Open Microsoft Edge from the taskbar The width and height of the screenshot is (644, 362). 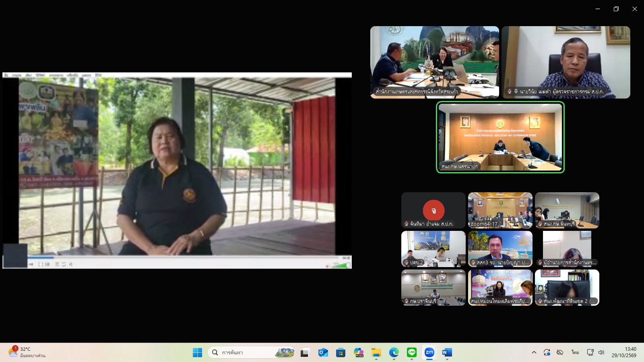394,352
